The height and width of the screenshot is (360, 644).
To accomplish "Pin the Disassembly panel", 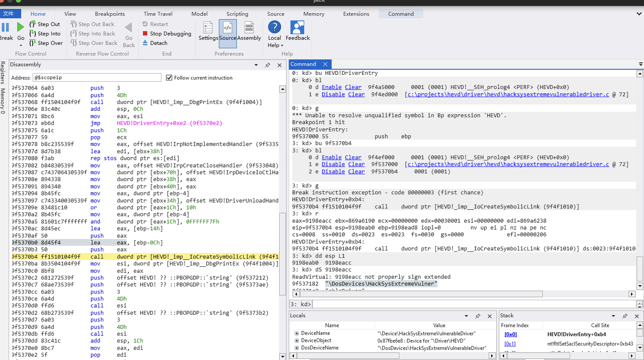I will tap(268, 65).
